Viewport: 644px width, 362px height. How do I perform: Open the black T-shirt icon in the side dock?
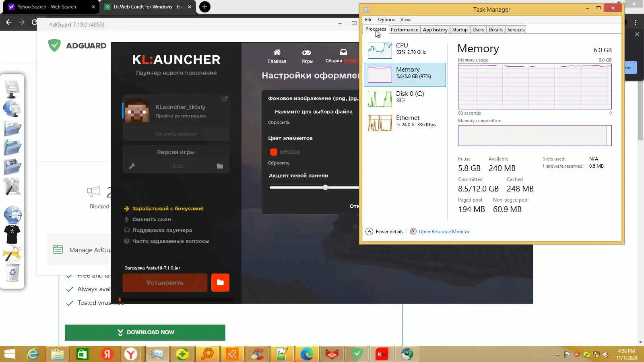click(12, 234)
